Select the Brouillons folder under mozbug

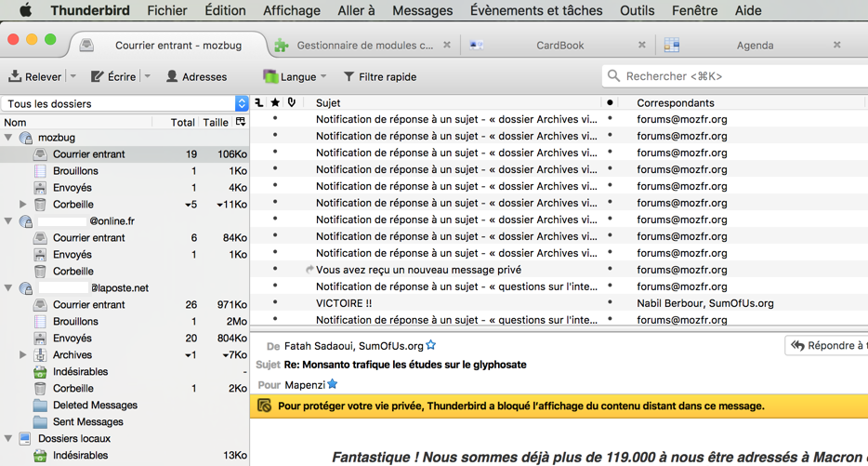click(75, 171)
